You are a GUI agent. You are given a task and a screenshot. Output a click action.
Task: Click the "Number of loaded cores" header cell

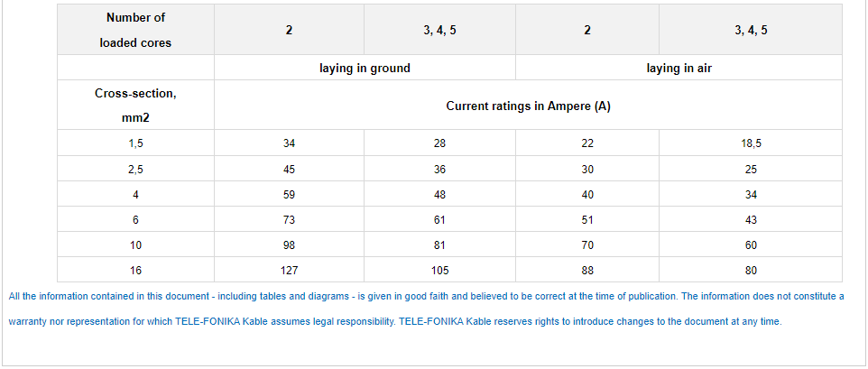[135, 30]
